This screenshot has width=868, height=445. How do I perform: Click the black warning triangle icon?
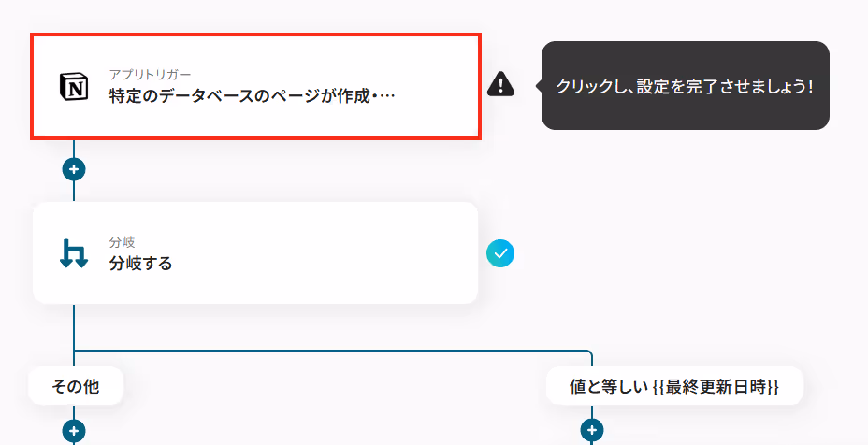[x=501, y=84]
